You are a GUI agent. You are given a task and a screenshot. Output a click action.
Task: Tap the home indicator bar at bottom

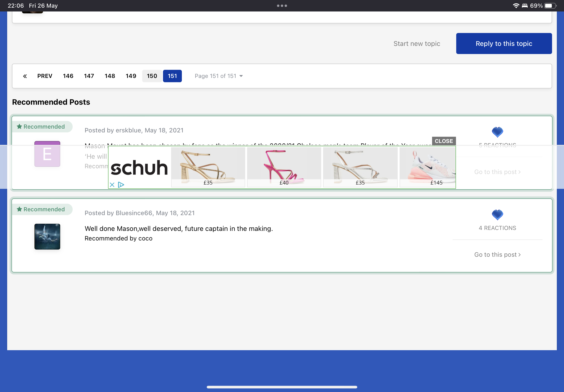(282, 387)
